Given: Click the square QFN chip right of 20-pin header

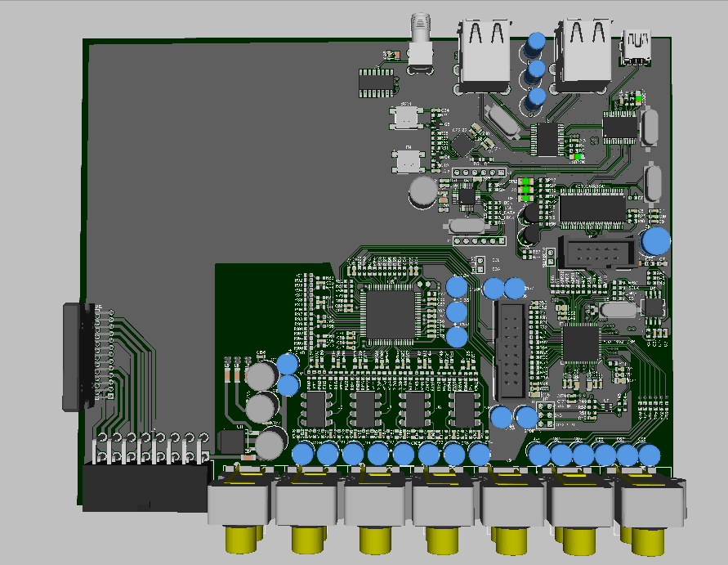Looking at the screenshot, I should 581,343.
